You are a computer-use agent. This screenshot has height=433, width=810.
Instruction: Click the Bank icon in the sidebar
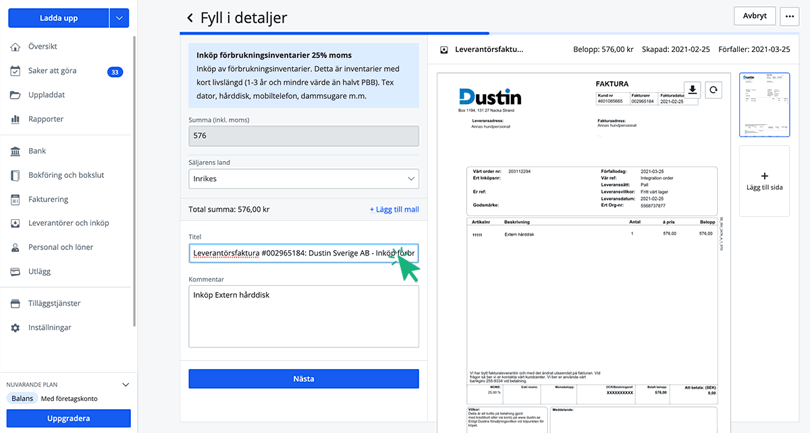coord(16,151)
